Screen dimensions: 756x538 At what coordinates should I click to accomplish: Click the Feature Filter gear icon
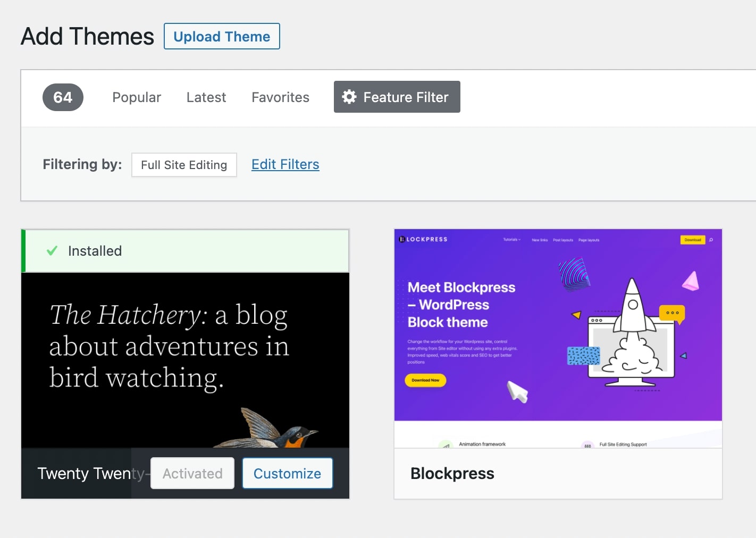pos(349,97)
